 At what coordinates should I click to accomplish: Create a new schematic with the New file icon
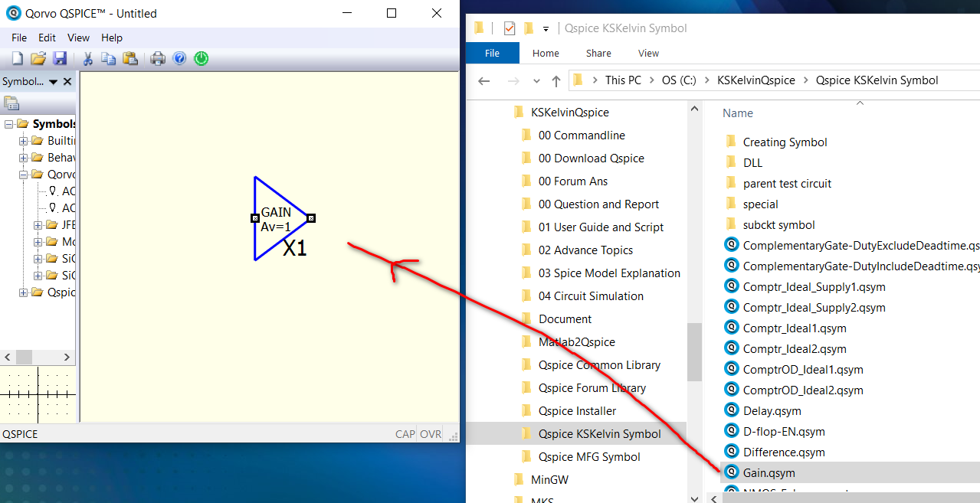pos(16,58)
